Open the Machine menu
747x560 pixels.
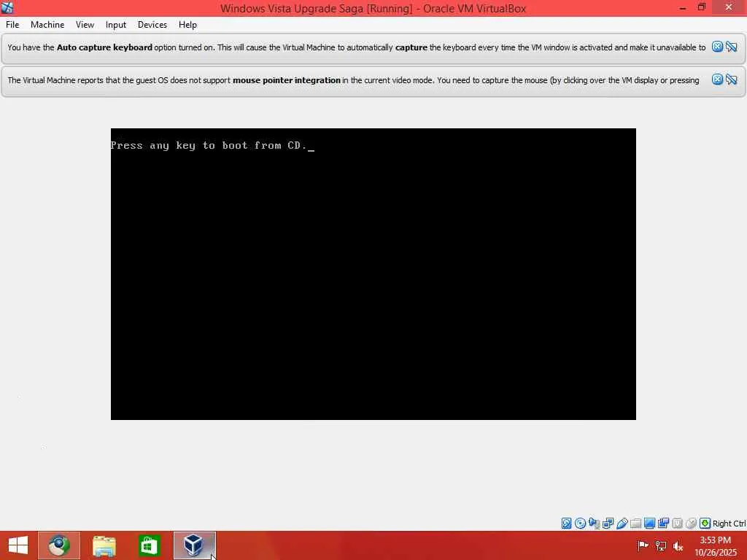(47, 25)
